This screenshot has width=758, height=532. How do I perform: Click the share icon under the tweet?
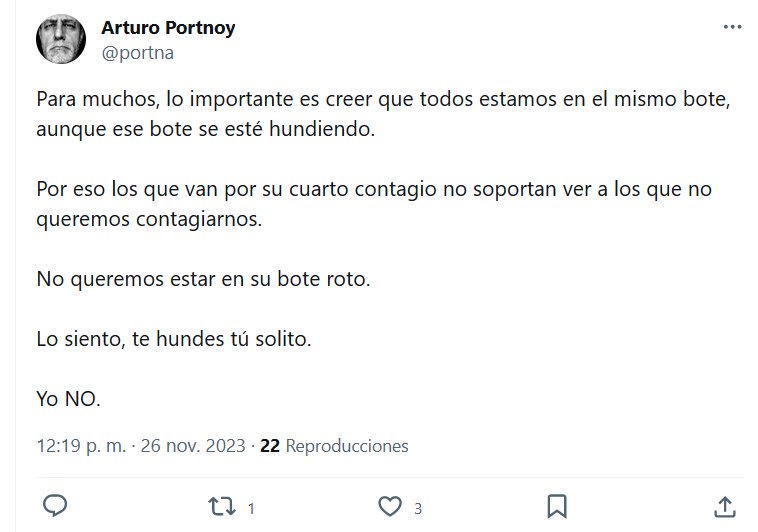click(727, 506)
